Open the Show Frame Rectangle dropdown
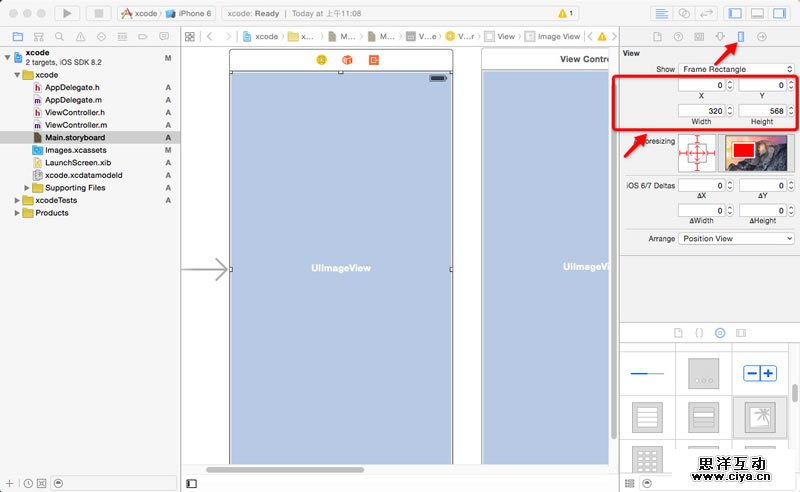Image resolution: width=800 pixels, height=492 pixels. pyautogui.click(x=737, y=69)
